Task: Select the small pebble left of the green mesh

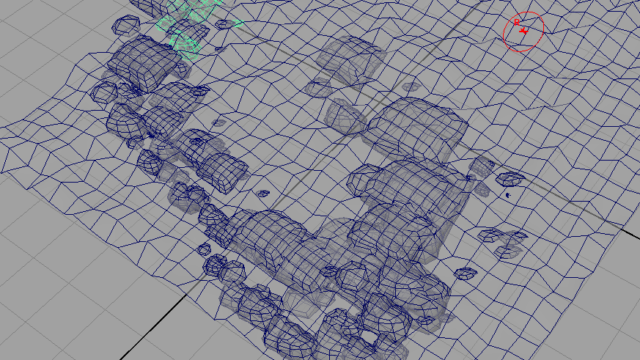Action: point(126,24)
